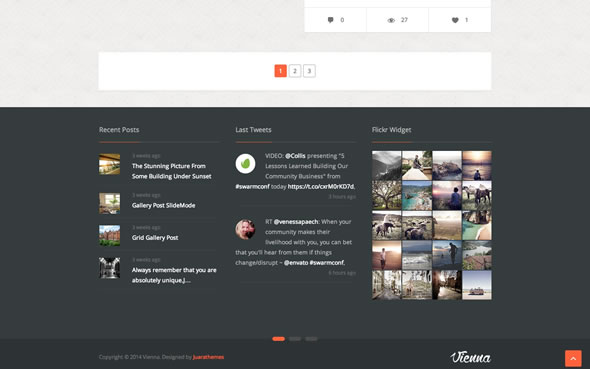Open post 'The Stunning Picture From Some Building Under Sunset'
590x369 pixels.
(x=172, y=171)
